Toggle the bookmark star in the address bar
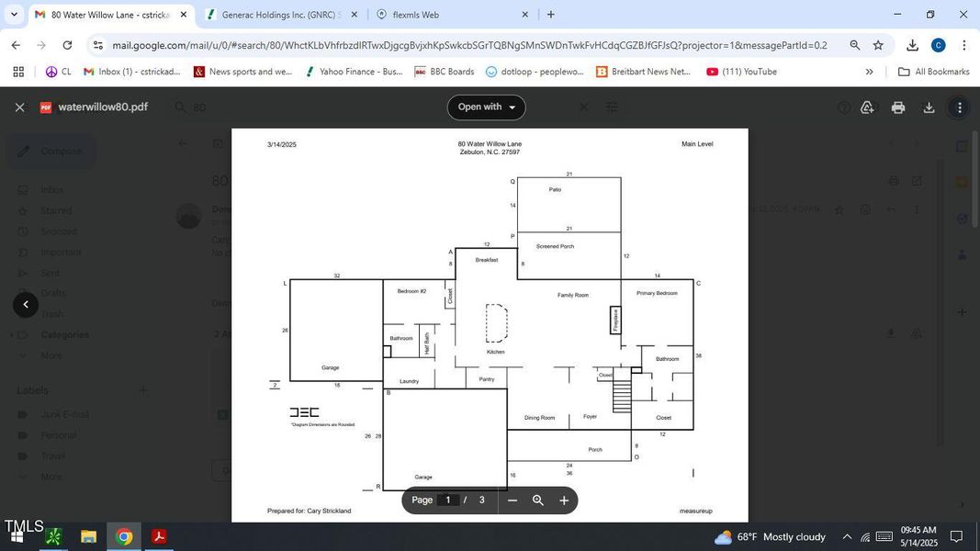 878,44
